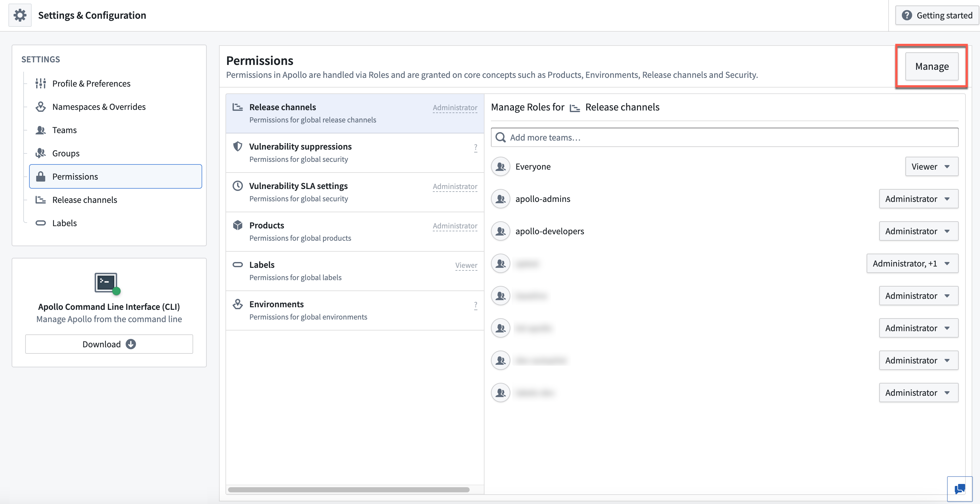Open the 'Administrator, +1' role dropdown
980x504 pixels.
912,264
